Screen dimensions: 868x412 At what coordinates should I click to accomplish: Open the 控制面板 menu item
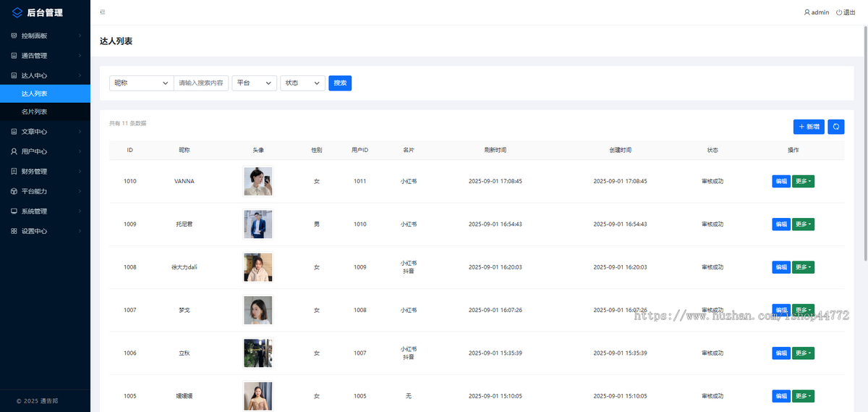[45, 35]
